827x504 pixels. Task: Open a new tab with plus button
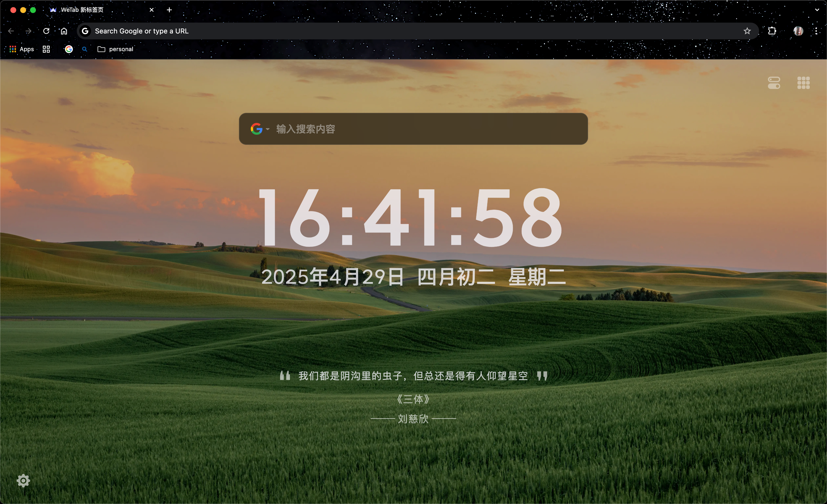(x=169, y=10)
